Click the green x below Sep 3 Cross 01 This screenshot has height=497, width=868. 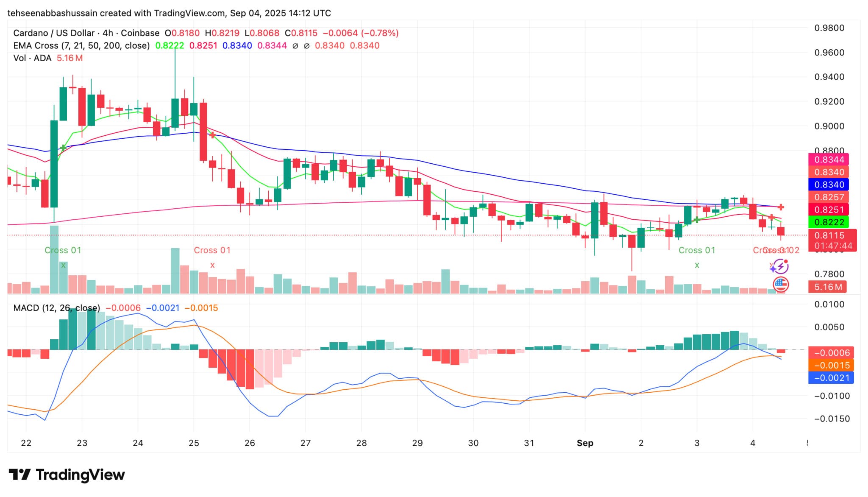pyautogui.click(x=697, y=265)
